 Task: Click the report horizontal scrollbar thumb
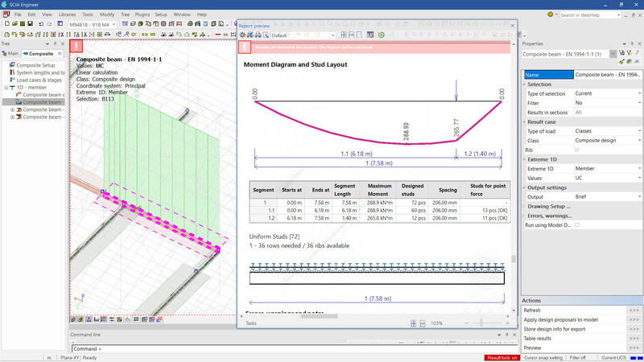[319, 316]
